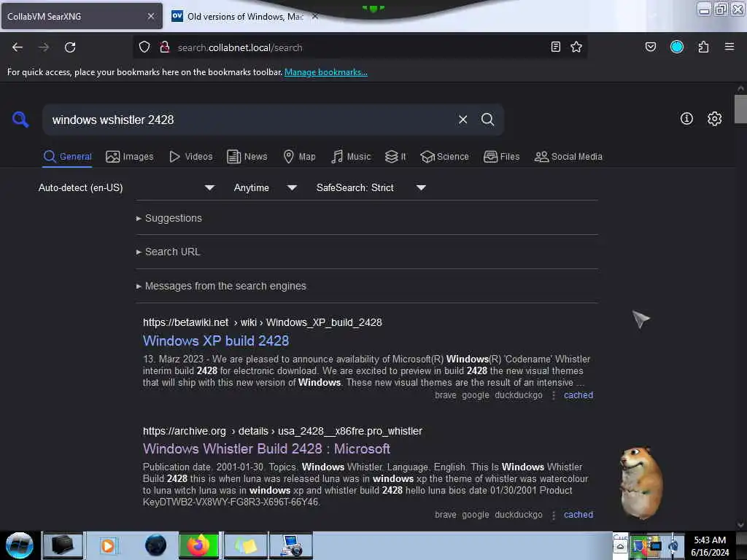Viewport: 747px width, 560px height.
Task: Open the extensions puzzle icon
Action: pos(703,47)
